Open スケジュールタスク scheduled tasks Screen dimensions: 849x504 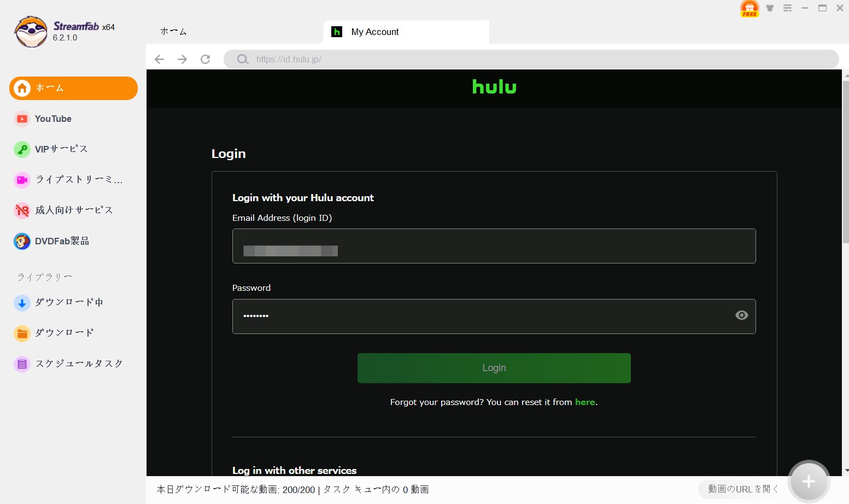point(73,364)
